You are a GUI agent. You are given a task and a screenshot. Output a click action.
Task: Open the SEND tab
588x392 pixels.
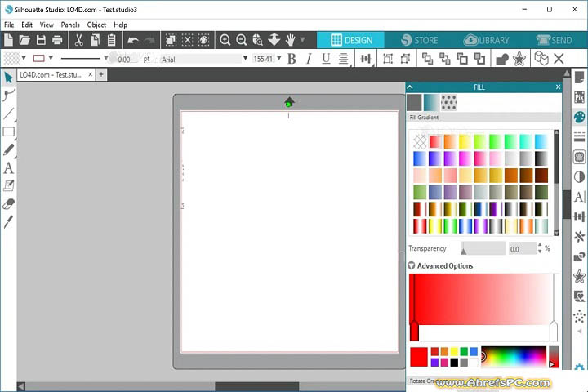click(554, 40)
